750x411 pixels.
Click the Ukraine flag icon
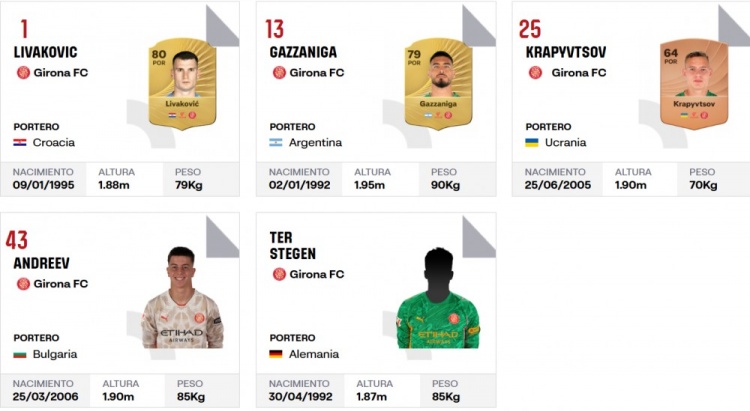click(532, 142)
